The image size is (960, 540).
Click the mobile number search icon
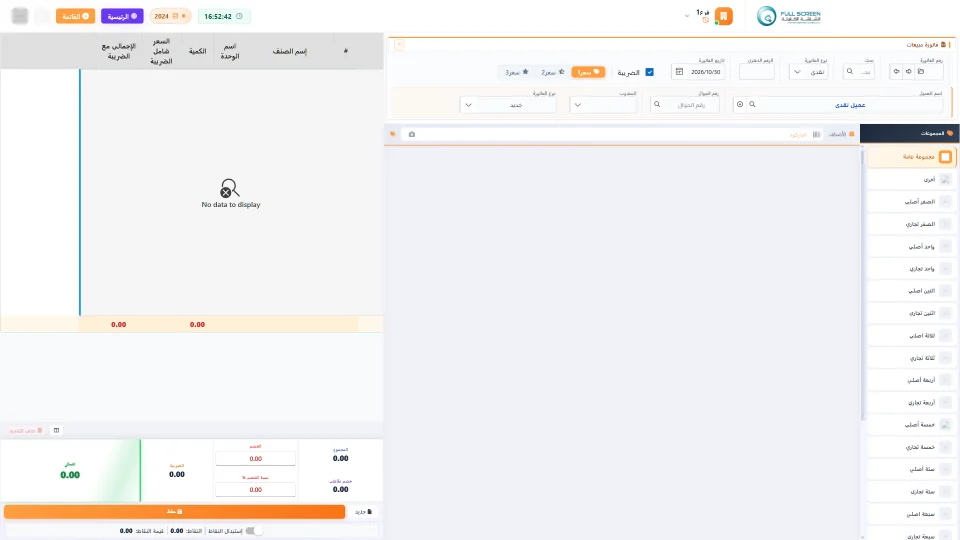(657, 105)
